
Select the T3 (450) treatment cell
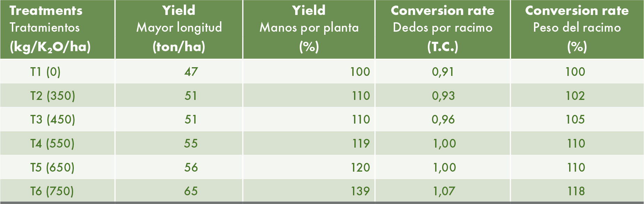click(53, 119)
